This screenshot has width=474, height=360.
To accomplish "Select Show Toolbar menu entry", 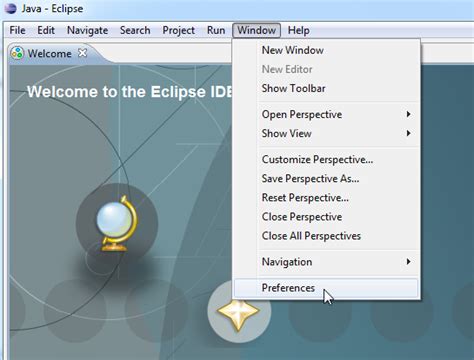I will (x=326, y=88).
